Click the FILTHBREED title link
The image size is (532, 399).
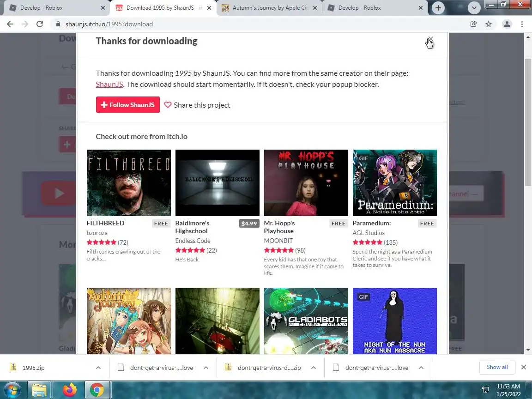(105, 223)
